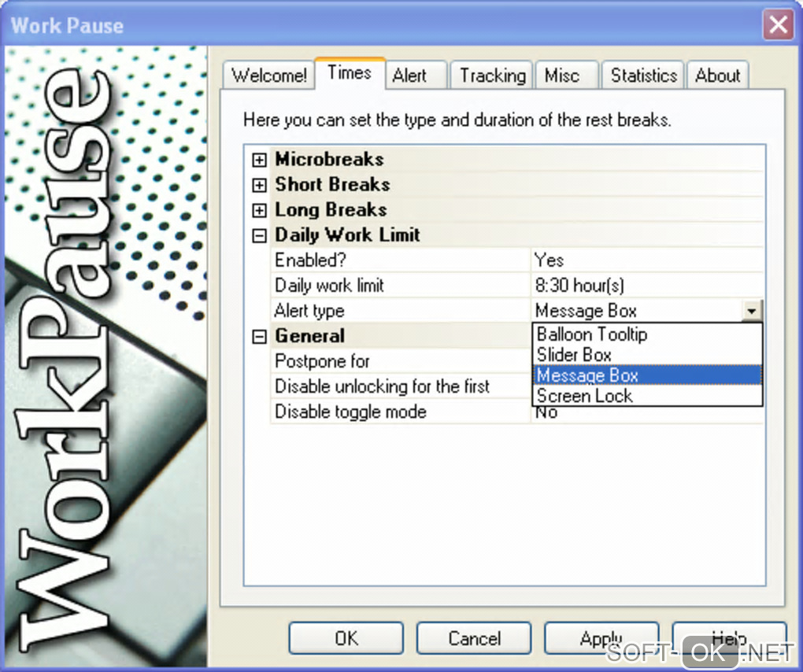Select the Message Box combo field
Screen dimensions: 803x672
(x=637, y=311)
